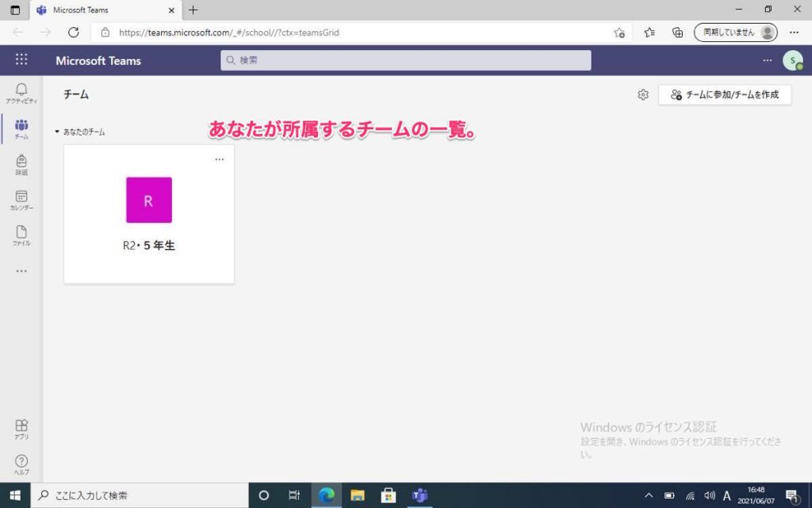Screen dimensions: 812x508
Task: Launch the Teams app from the taskbar
Action: (419, 495)
